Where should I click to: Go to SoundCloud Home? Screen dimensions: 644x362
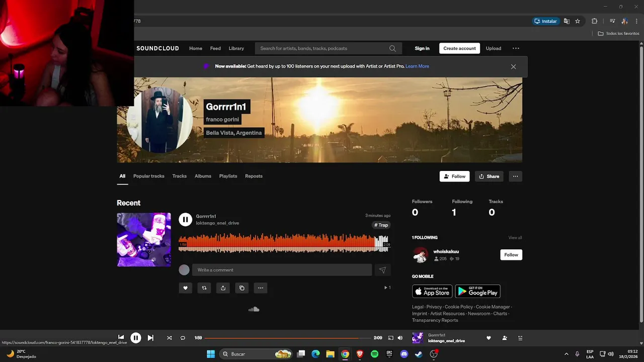196,48
